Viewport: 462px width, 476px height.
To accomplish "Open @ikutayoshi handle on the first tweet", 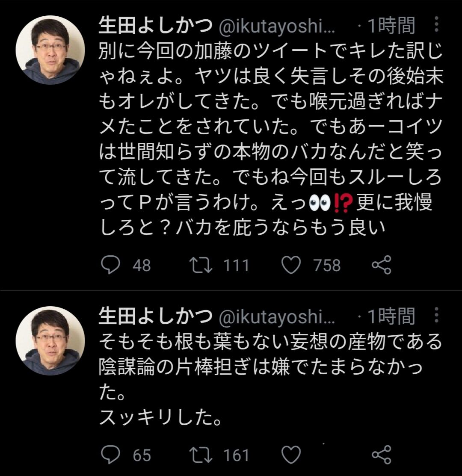I will coord(276,26).
